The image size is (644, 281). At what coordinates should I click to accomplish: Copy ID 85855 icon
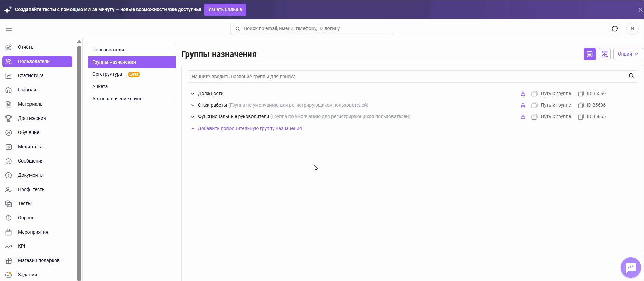(581, 117)
